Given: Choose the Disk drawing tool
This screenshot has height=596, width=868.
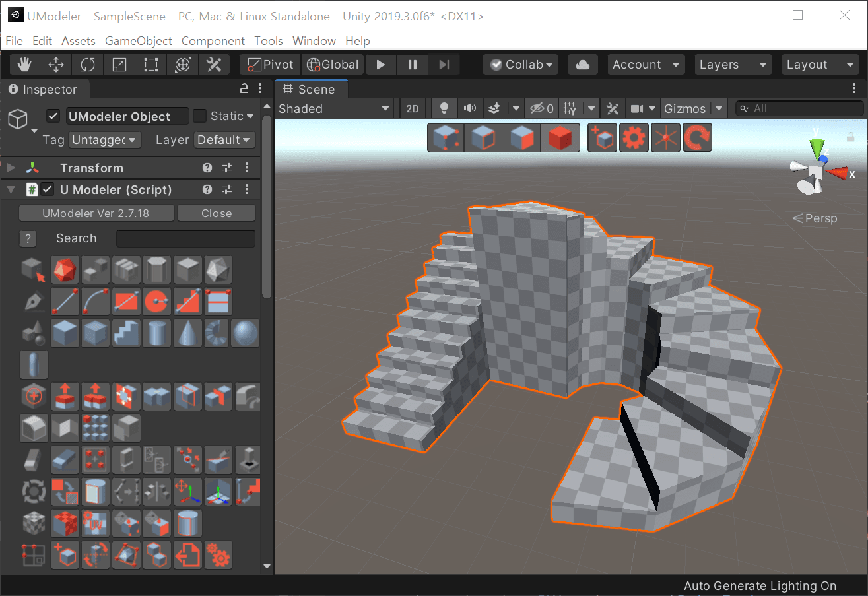Looking at the screenshot, I should coord(157,302).
